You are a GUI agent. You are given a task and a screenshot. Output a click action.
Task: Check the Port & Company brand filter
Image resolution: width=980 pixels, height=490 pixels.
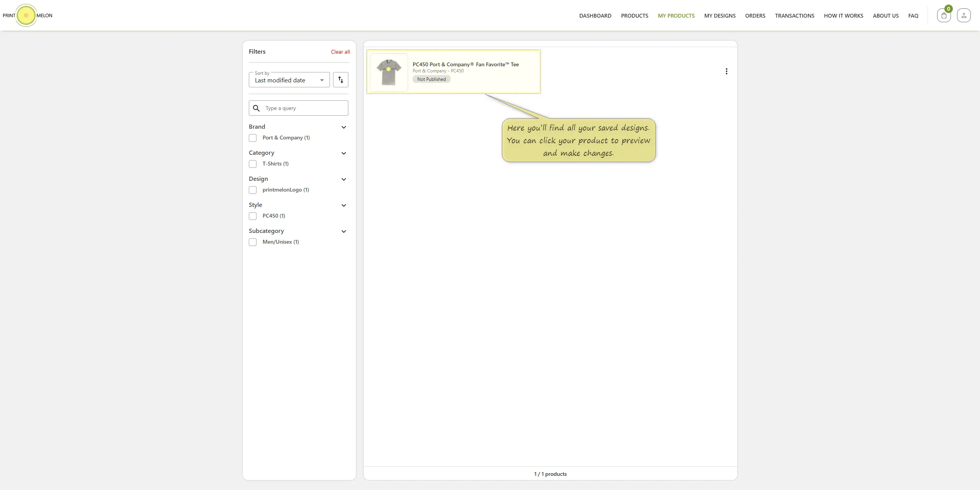click(253, 138)
